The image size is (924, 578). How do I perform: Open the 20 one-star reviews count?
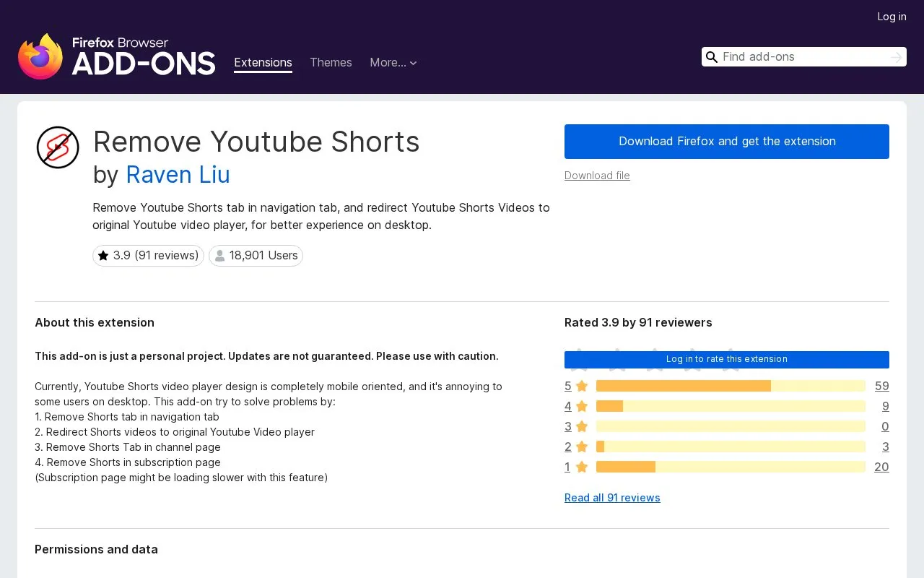coord(881,467)
